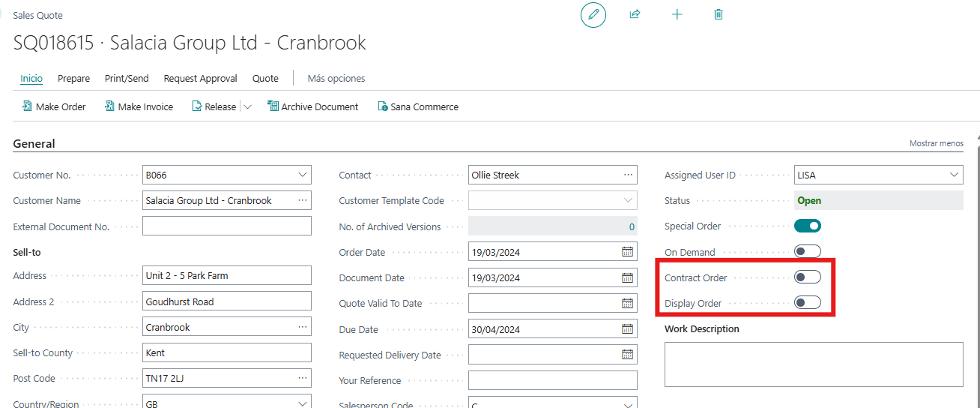Open the Due Date calendar picker
980x408 pixels.
tap(627, 329)
